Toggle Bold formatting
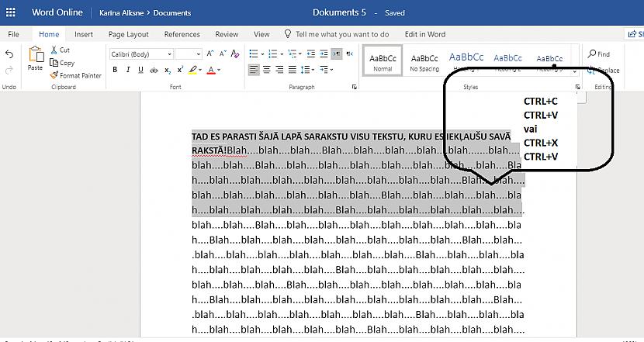This screenshot has height=342, width=644. pos(115,71)
